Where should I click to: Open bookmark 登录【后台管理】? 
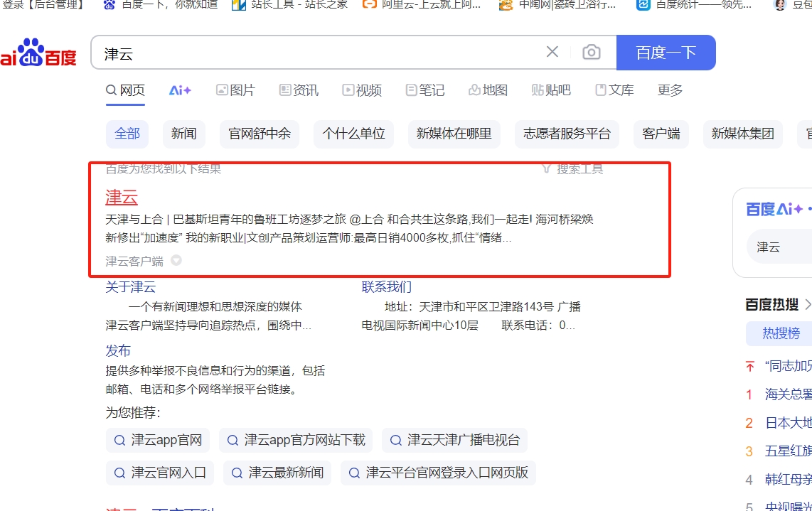coord(43,5)
